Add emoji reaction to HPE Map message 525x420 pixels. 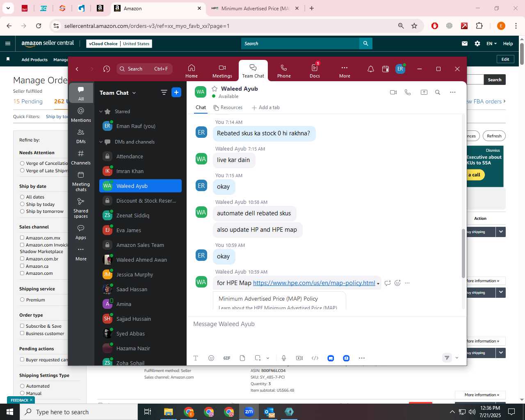(397, 283)
